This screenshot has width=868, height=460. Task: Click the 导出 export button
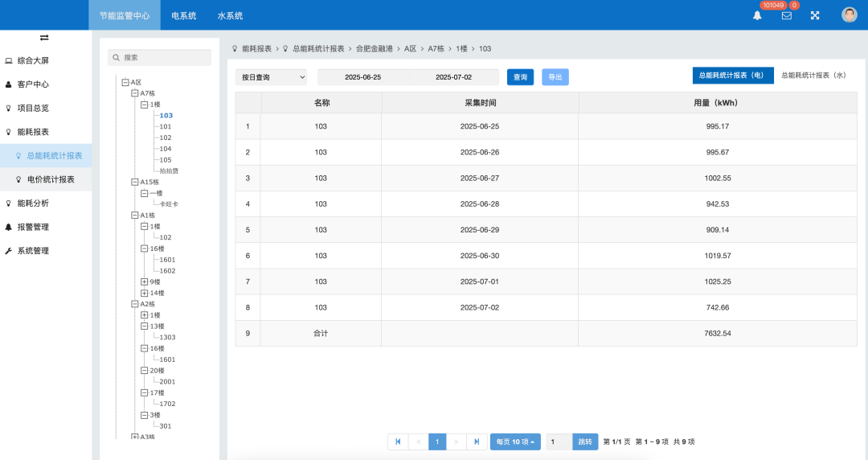pyautogui.click(x=555, y=77)
